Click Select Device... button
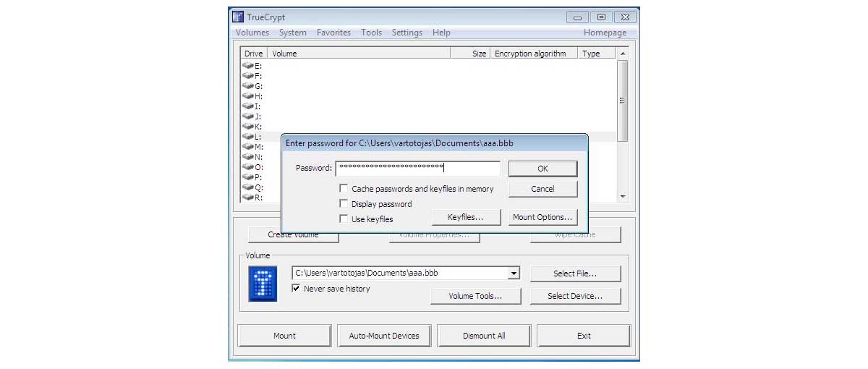Viewport: 868px width, 369px height. tap(575, 296)
